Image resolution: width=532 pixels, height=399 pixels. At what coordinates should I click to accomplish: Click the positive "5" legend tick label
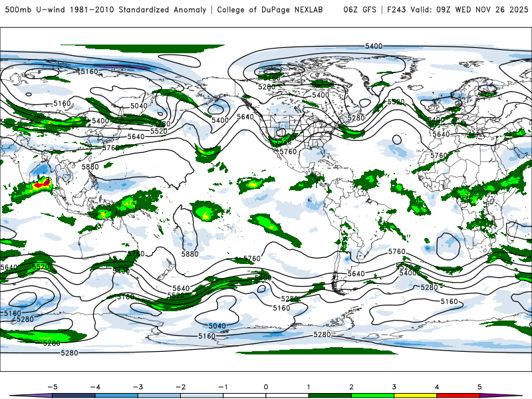point(479,387)
